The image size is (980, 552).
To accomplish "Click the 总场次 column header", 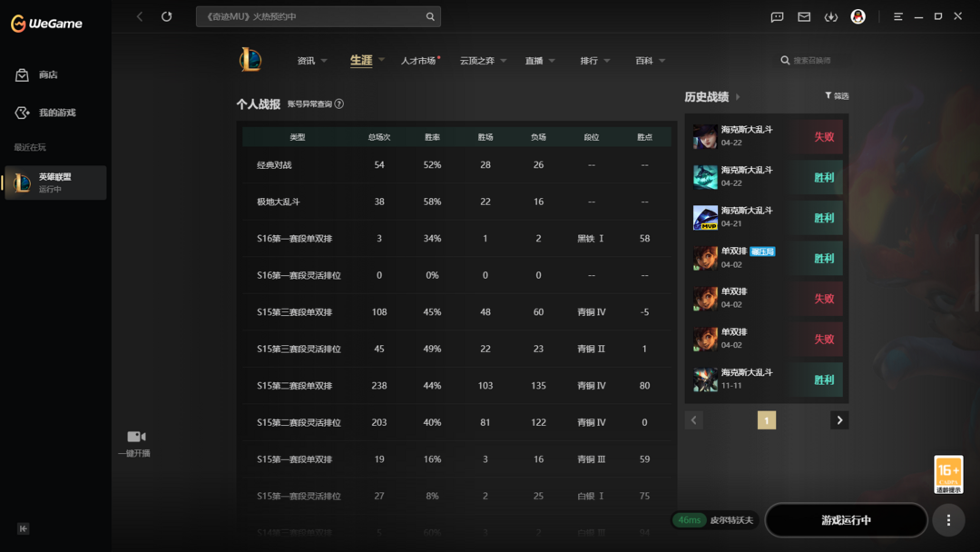I will (379, 137).
